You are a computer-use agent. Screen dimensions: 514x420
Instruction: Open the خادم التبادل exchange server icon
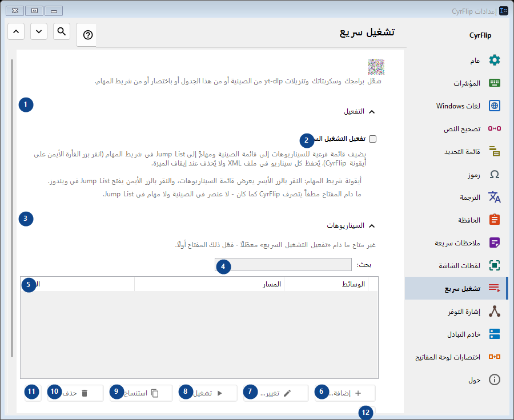pos(495,334)
